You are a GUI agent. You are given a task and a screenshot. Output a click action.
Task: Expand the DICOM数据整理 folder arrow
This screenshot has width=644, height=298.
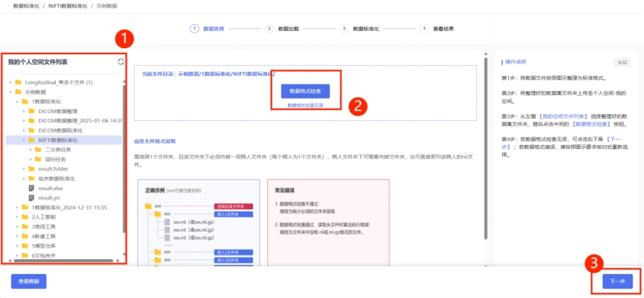(x=23, y=111)
